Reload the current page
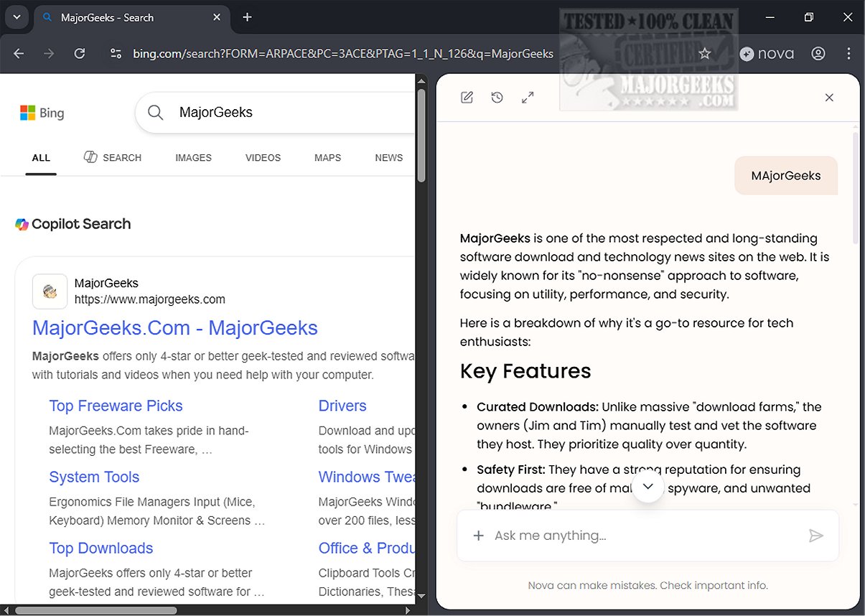The image size is (865, 616). click(80, 54)
